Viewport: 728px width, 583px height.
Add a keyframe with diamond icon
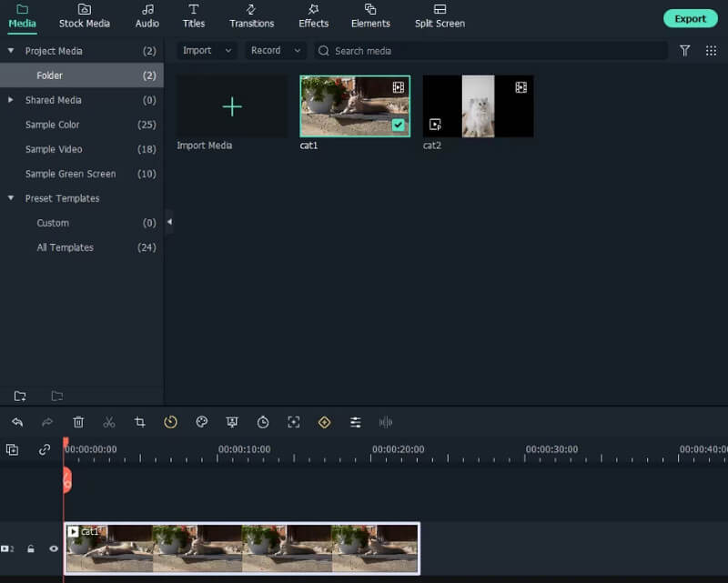[x=324, y=422]
